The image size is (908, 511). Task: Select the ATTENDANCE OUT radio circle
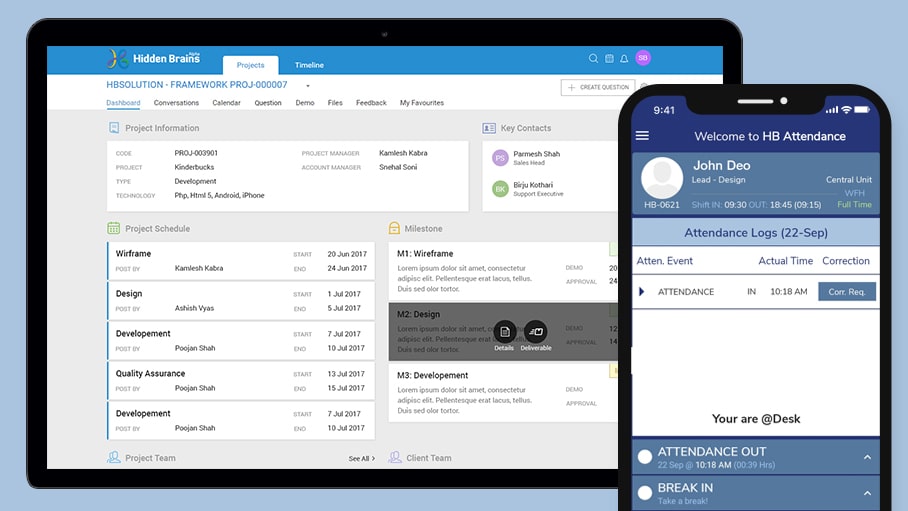tap(645, 457)
